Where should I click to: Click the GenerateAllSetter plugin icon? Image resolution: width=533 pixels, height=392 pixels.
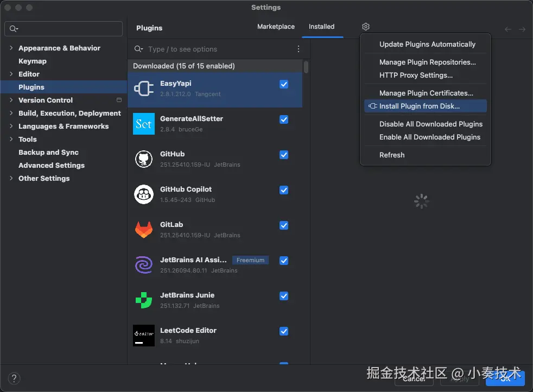click(144, 124)
